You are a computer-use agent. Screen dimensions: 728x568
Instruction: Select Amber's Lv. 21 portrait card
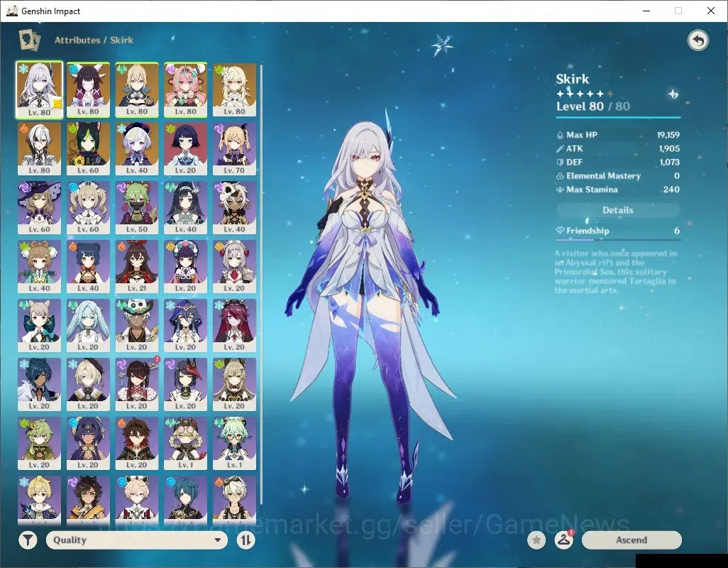(x=137, y=266)
